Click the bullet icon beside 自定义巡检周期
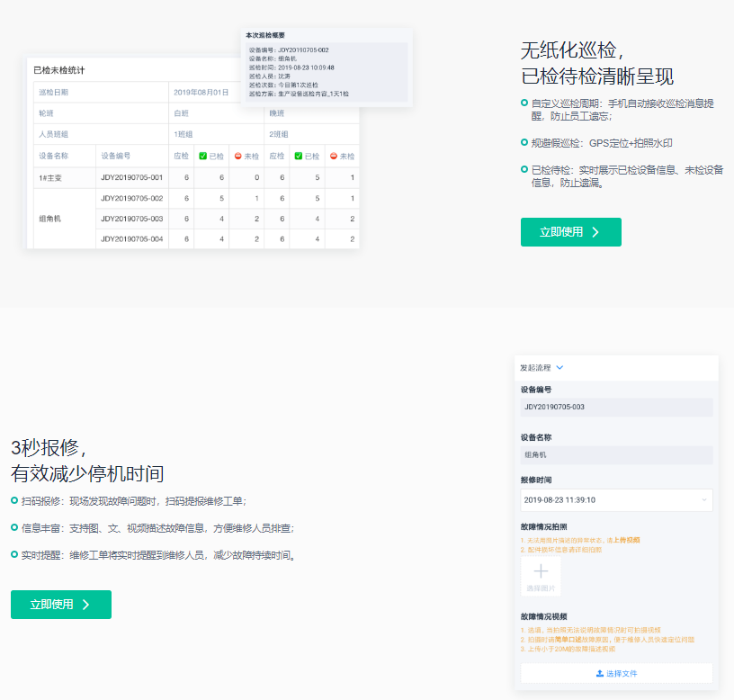The height and width of the screenshot is (700, 734). point(524,103)
